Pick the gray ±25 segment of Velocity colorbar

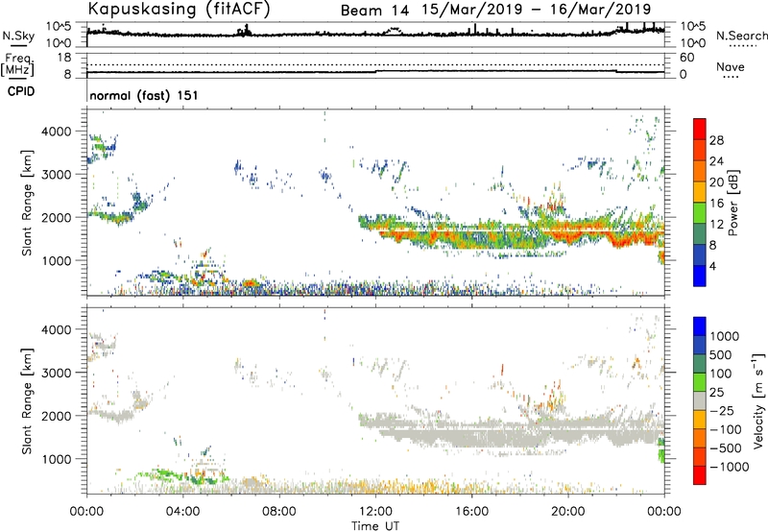coord(700,401)
